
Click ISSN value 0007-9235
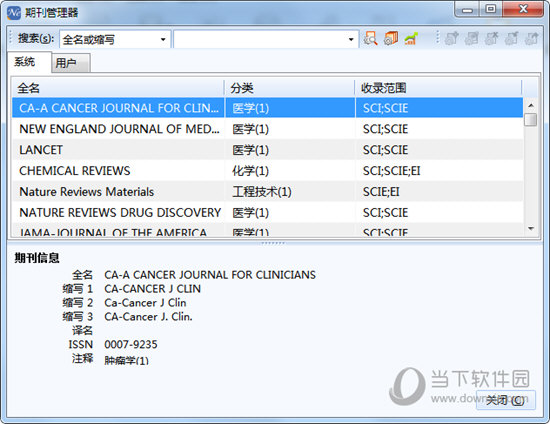[131, 344]
